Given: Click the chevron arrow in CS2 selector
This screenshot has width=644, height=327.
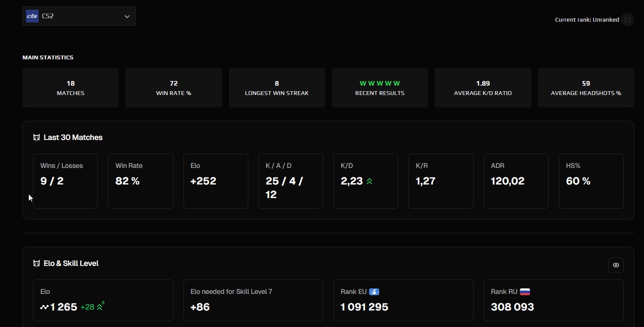Looking at the screenshot, I should (x=127, y=17).
